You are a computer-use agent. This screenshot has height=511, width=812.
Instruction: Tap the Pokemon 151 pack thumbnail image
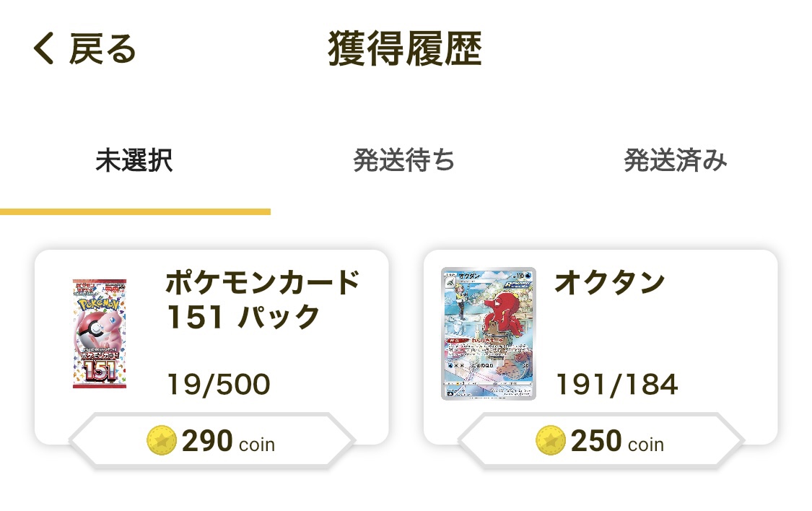point(100,333)
